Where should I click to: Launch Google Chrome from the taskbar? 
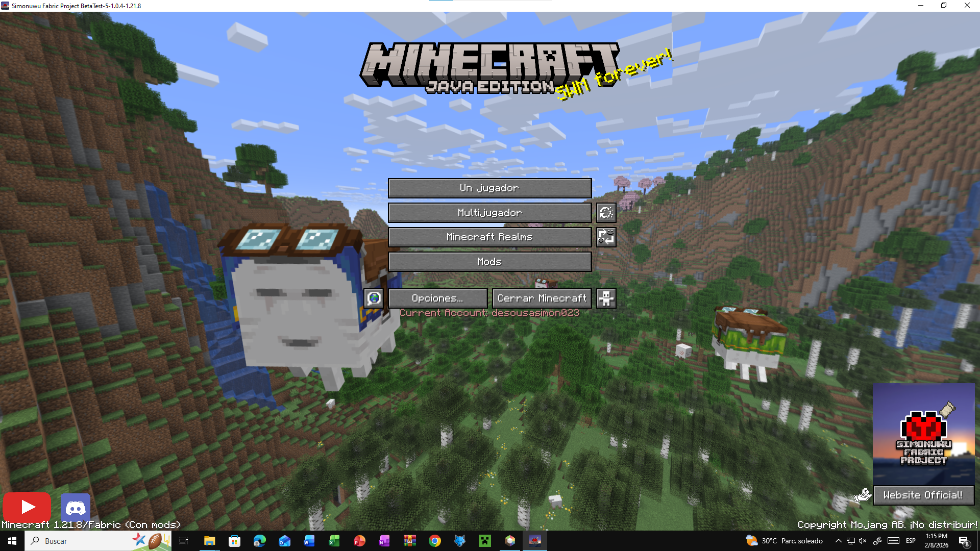click(x=435, y=541)
